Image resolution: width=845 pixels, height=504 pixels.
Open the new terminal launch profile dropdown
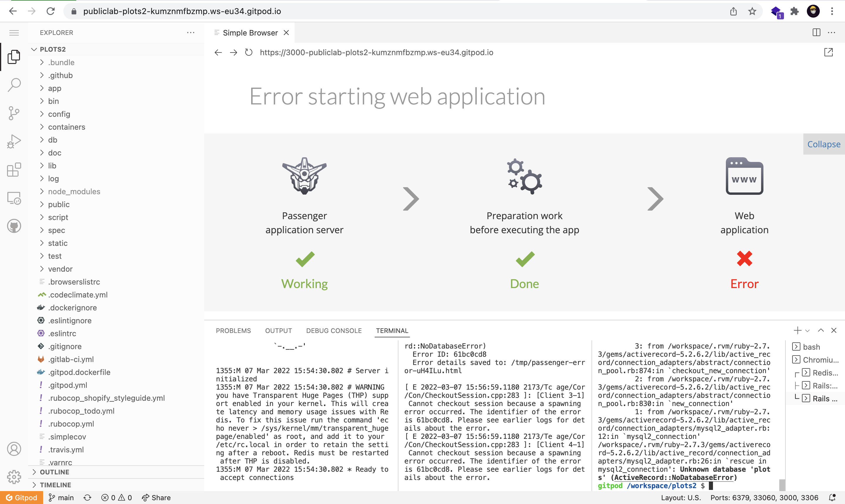coord(808,330)
